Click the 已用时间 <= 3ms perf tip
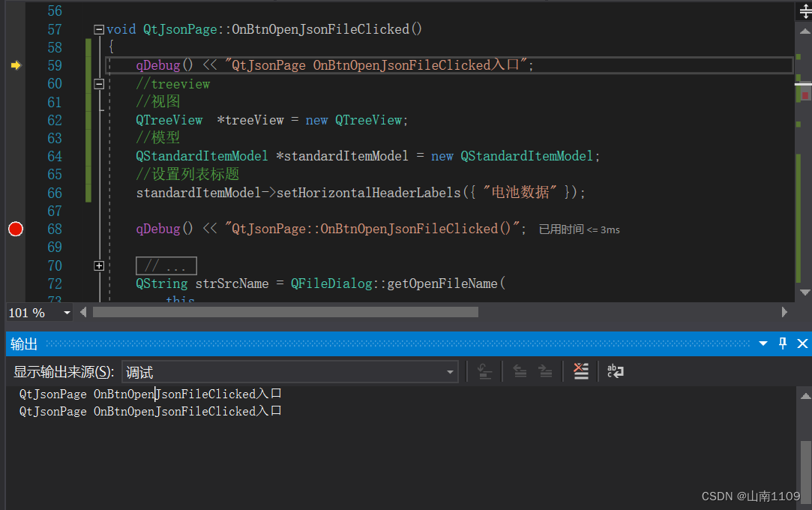Viewport: 812px width, 510px height. [x=579, y=229]
